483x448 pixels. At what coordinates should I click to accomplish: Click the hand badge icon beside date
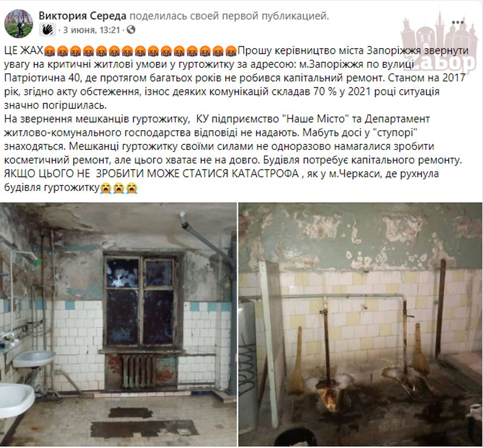(x=47, y=30)
